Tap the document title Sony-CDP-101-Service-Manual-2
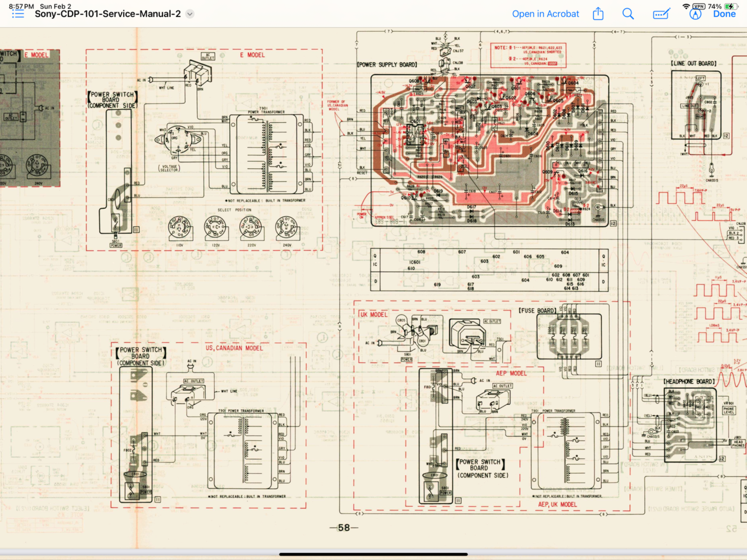747x560 pixels. tap(108, 14)
